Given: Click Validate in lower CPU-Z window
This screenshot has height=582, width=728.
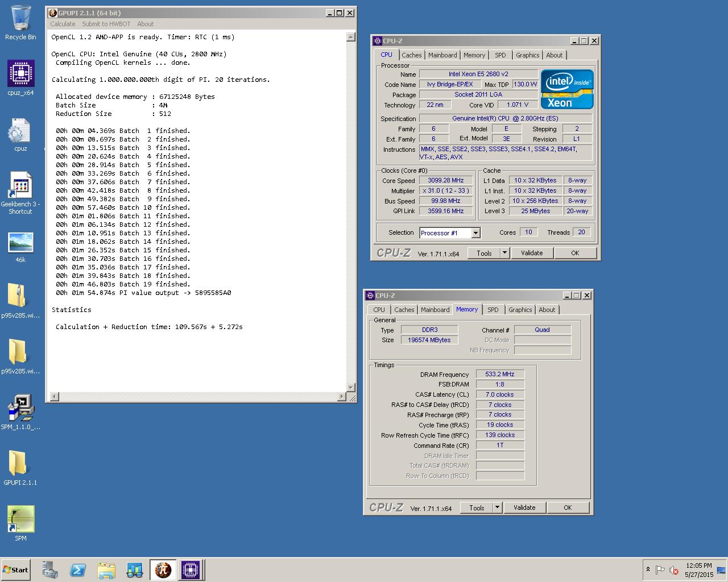Looking at the screenshot, I should tap(524, 508).
